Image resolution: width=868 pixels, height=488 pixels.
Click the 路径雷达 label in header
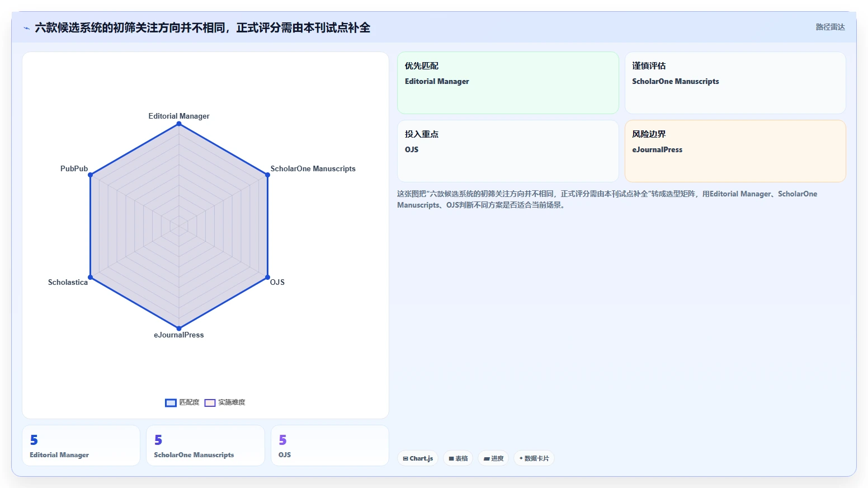(830, 27)
